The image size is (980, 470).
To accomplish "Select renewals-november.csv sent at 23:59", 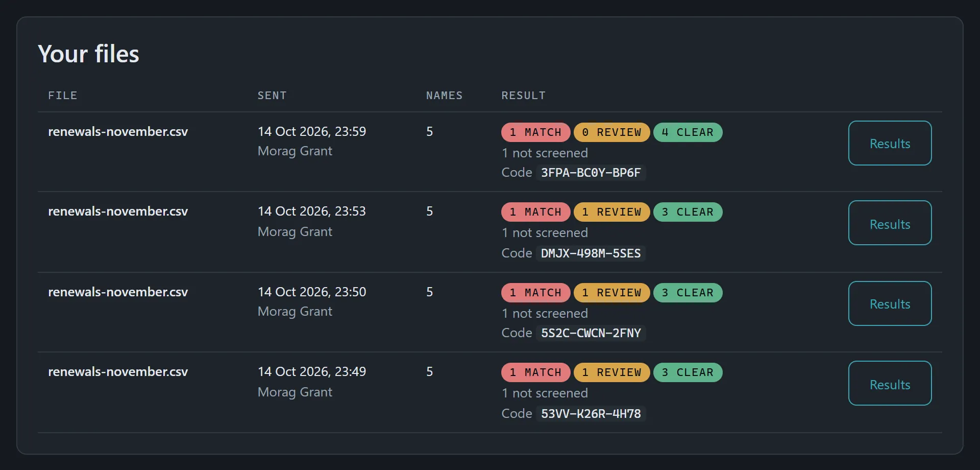I will coord(118,131).
